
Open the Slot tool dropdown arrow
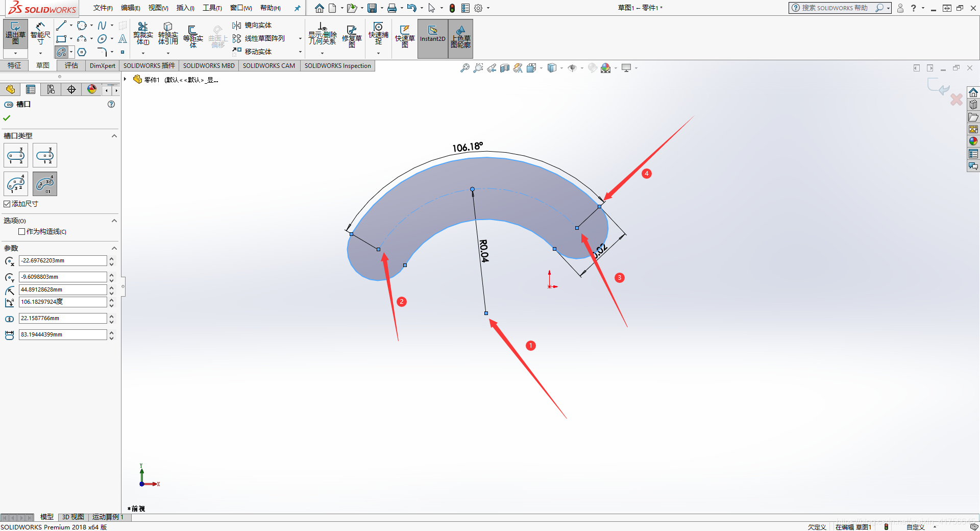coord(71,52)
